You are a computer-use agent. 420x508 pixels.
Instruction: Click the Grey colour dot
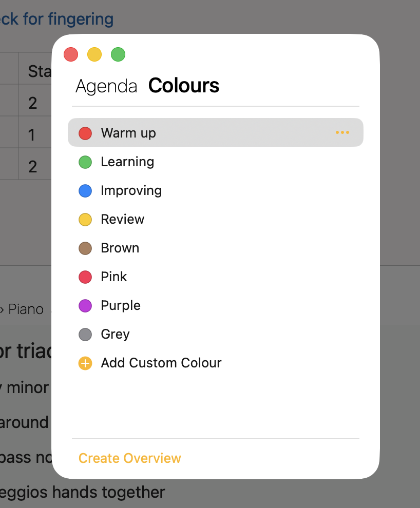85,335
